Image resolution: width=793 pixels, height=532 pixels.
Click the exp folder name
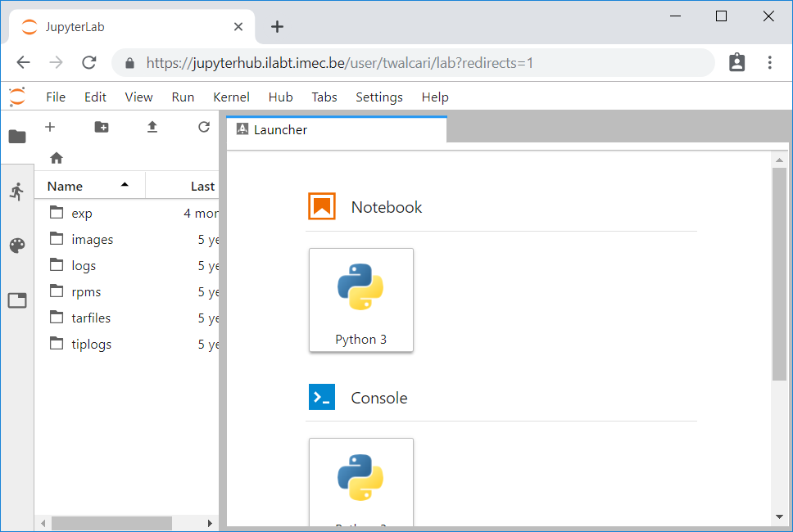click(81, 214)
